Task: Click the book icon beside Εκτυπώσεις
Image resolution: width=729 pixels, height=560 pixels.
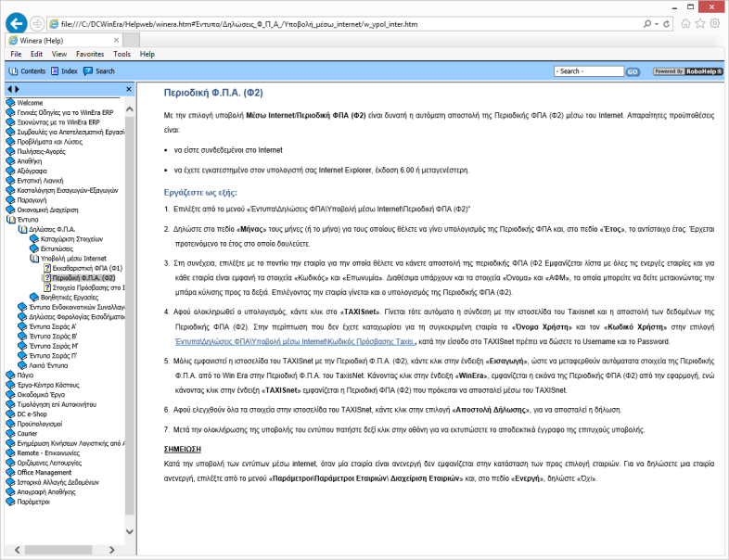Action: tap(34, 248)
